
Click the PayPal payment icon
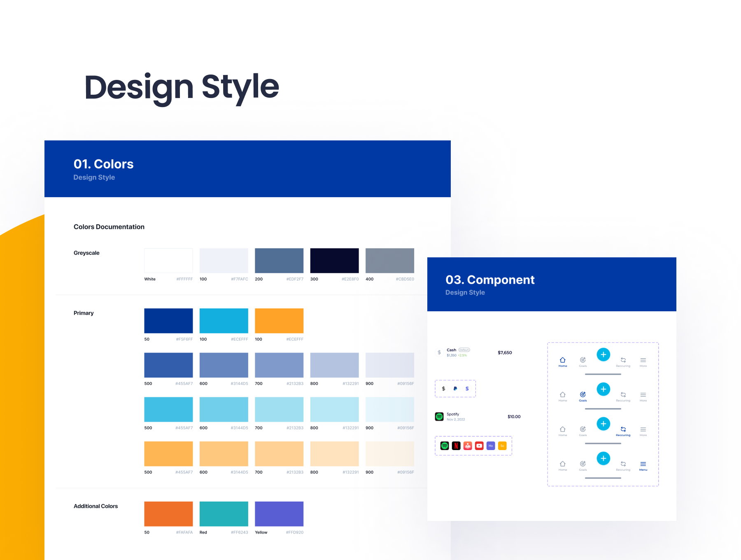tap(455, 388)
